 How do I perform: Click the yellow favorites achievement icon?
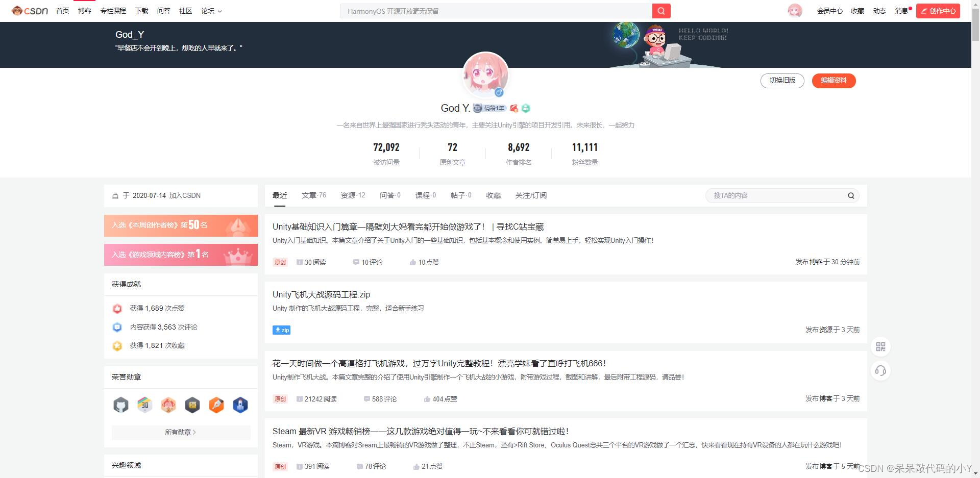[117, 345]
